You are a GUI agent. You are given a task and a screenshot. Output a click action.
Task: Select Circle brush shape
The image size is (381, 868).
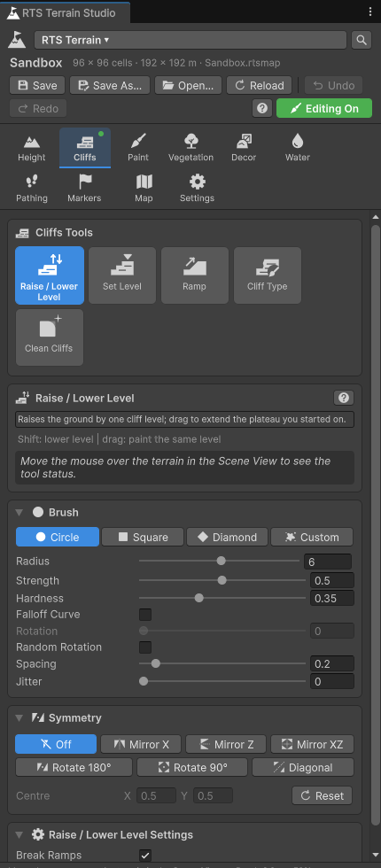click(x=58, y=537)
